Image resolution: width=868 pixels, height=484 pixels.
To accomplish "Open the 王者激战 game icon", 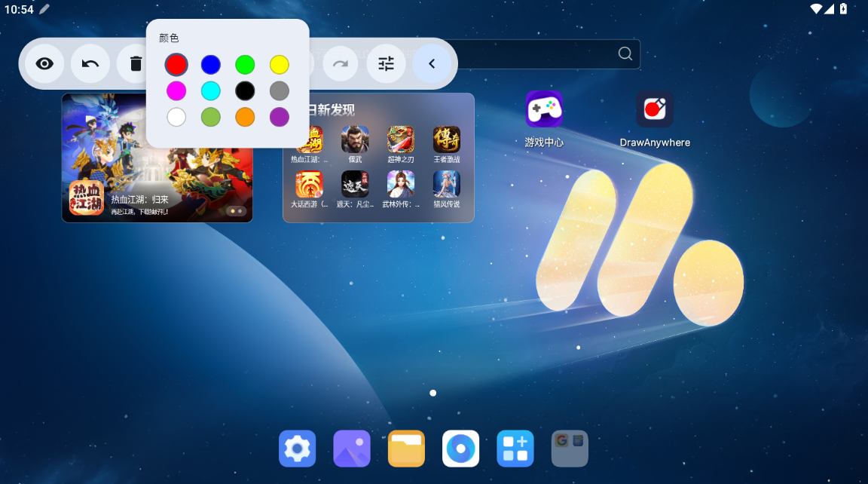I will point(446,140).
